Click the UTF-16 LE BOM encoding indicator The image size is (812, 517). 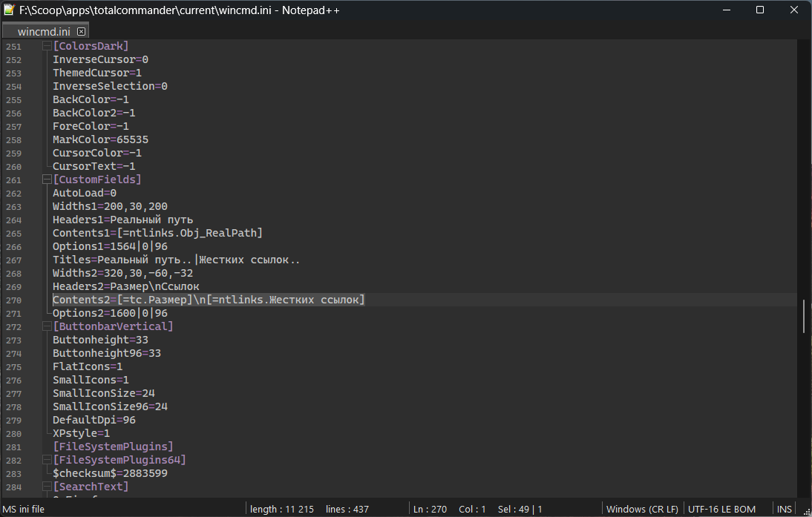[x=721, y=509]
